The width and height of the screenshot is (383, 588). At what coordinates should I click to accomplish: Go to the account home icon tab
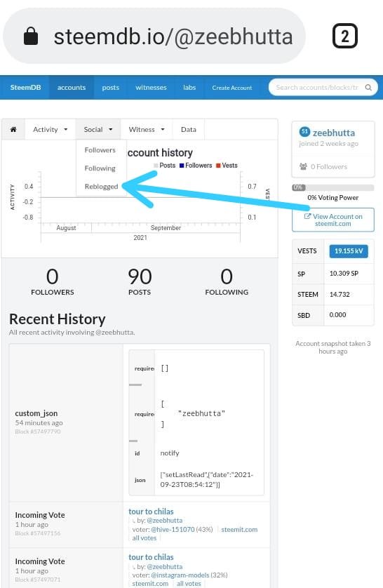click(13, 129)
